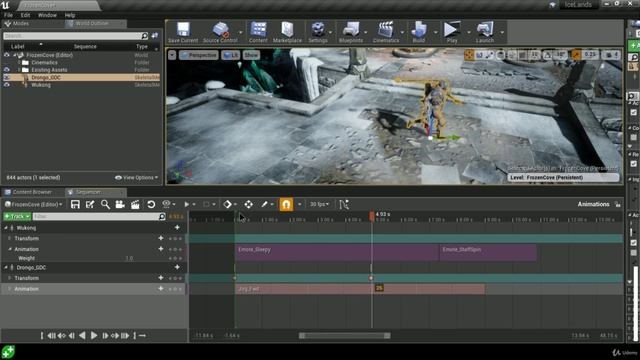640x360 pixels.
Task: Select Emote_StaffSpin animation clip
Action: coord(488,253)
